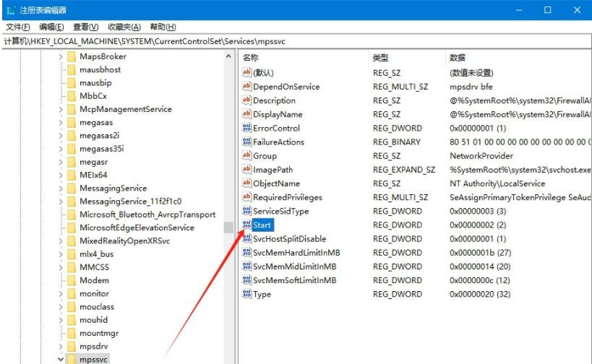Click the MMCSS folder icon
This screenshot has height=364, width=592.
[x=72, y=267]
